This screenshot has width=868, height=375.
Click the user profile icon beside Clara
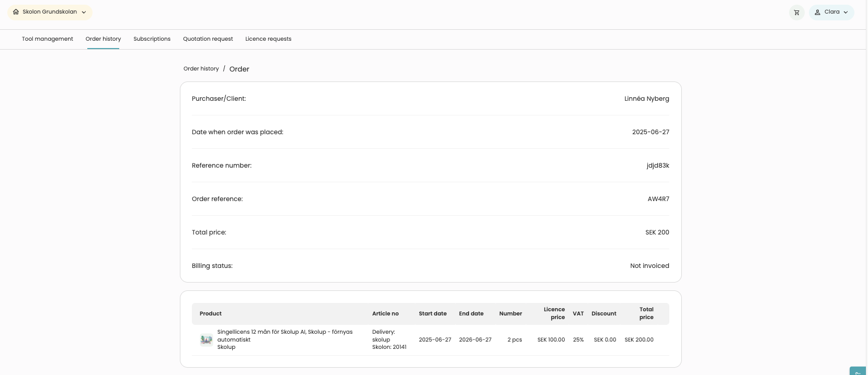tap(817, 13)
